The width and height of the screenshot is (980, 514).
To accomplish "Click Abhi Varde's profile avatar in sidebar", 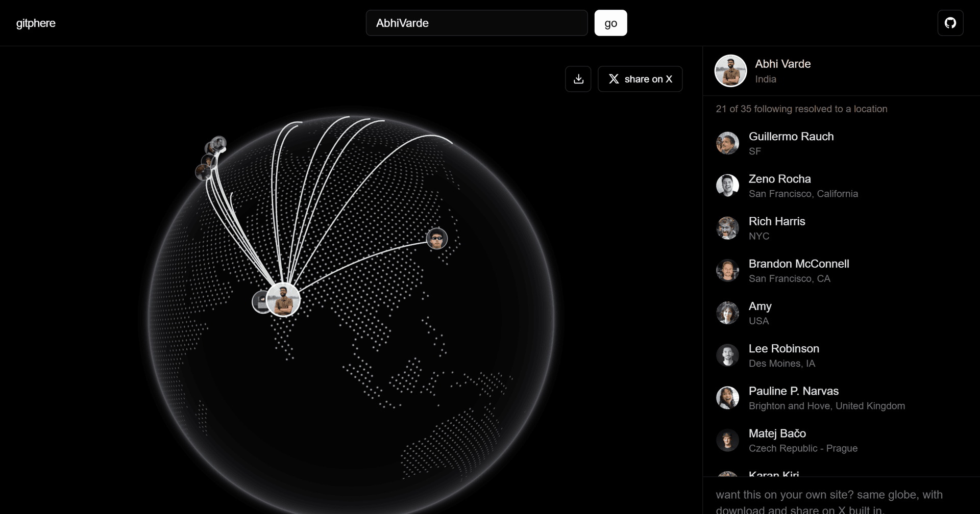I will 730,71.
